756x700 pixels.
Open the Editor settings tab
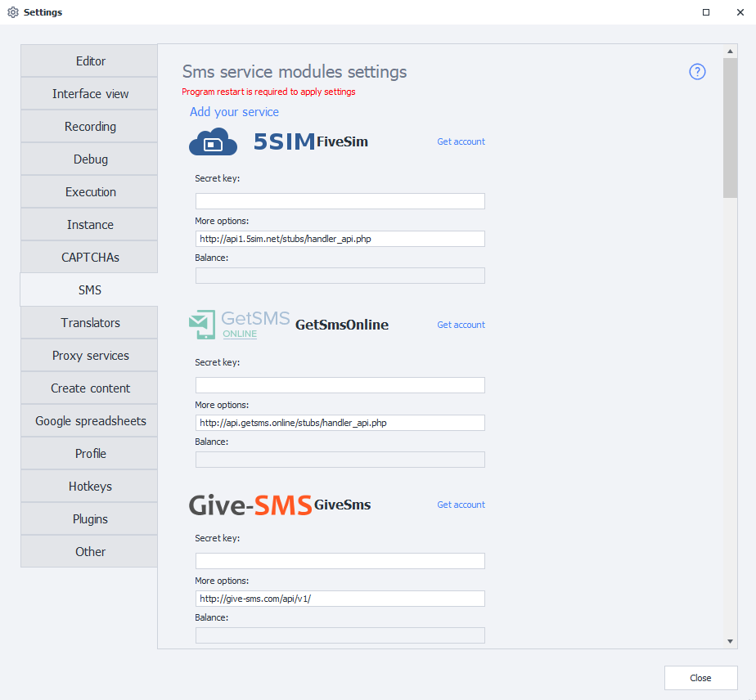coord(90,61)
